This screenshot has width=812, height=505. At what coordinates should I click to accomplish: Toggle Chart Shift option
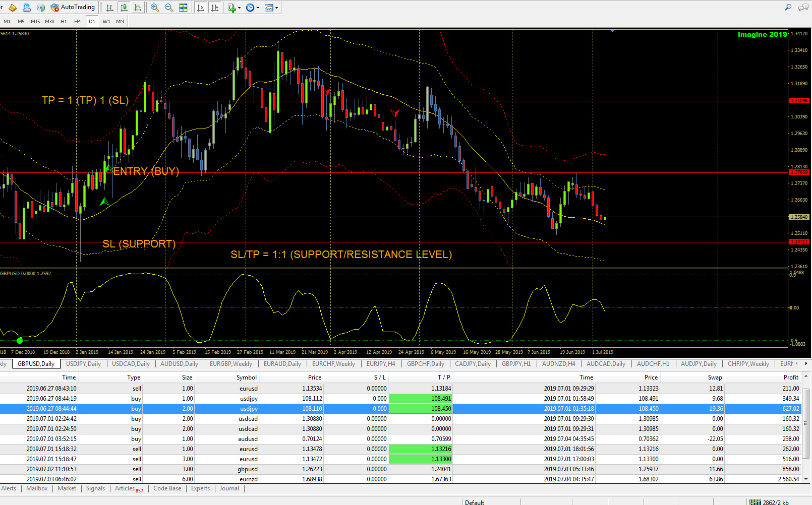coord(215,8)
